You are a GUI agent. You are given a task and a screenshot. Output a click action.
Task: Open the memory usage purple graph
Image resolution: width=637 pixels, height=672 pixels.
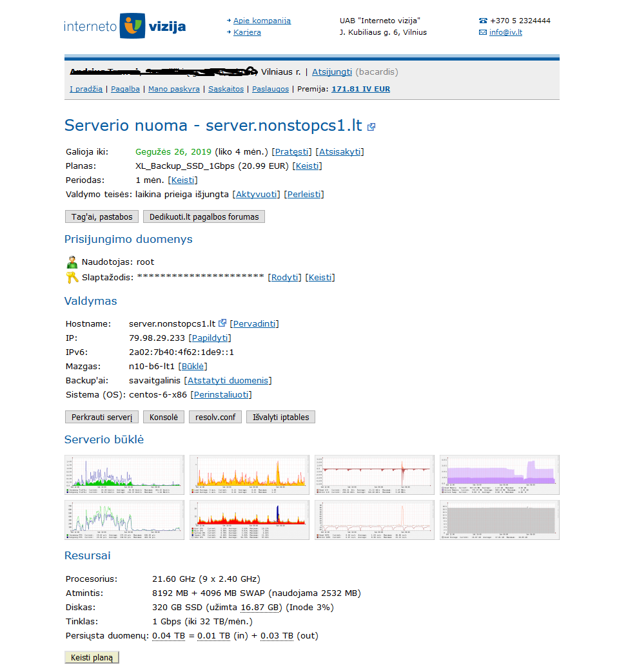point(499,475)
